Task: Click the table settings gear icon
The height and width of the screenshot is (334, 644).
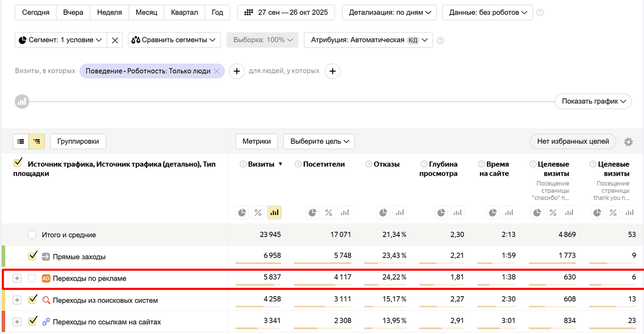Action: pos(628,142)
